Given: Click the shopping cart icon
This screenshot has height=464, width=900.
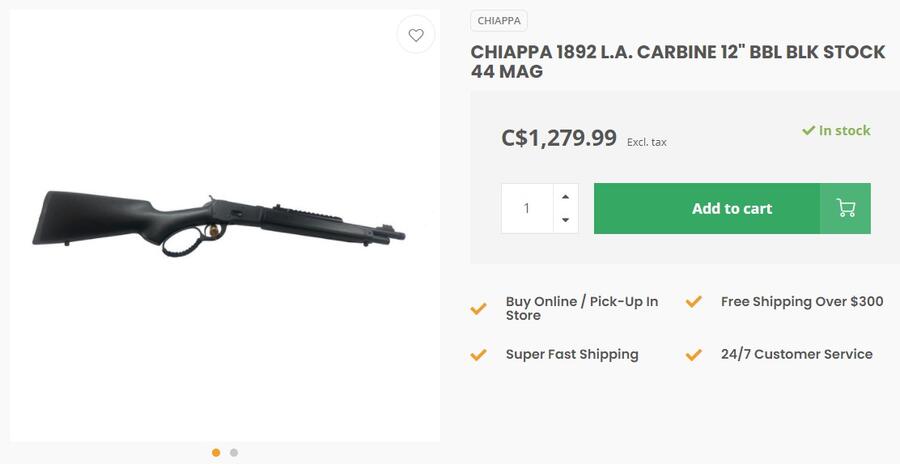Looking at the screenshot, I should [x=846, y=208].
